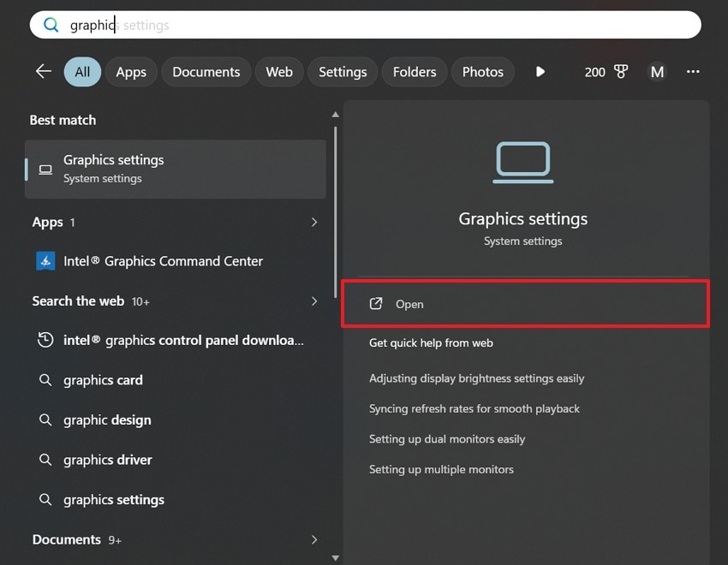
Task: Click the 'Search the web' section header
Action: 78,301
